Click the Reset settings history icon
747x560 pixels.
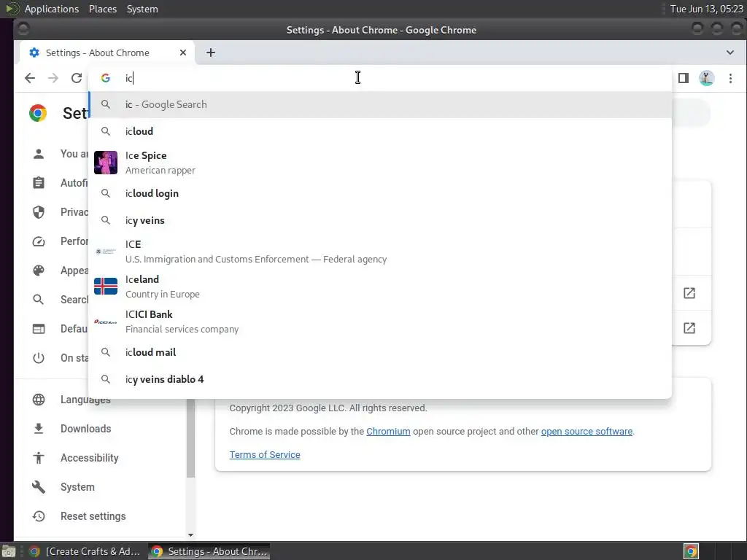39,516
